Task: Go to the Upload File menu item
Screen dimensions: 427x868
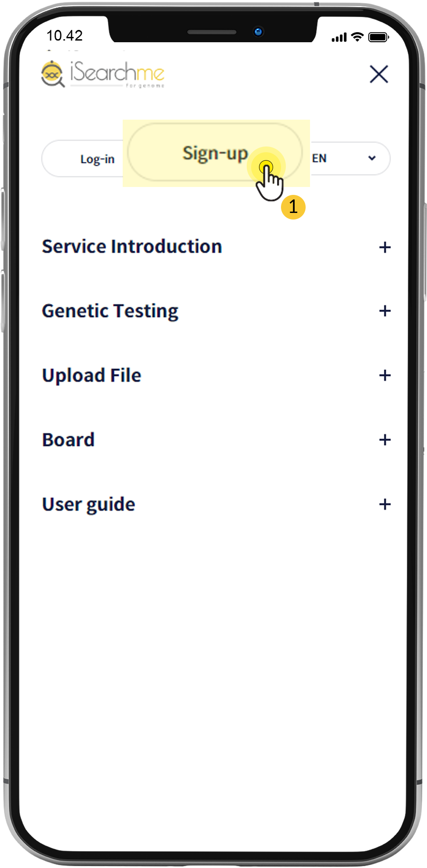Action: 91,376
